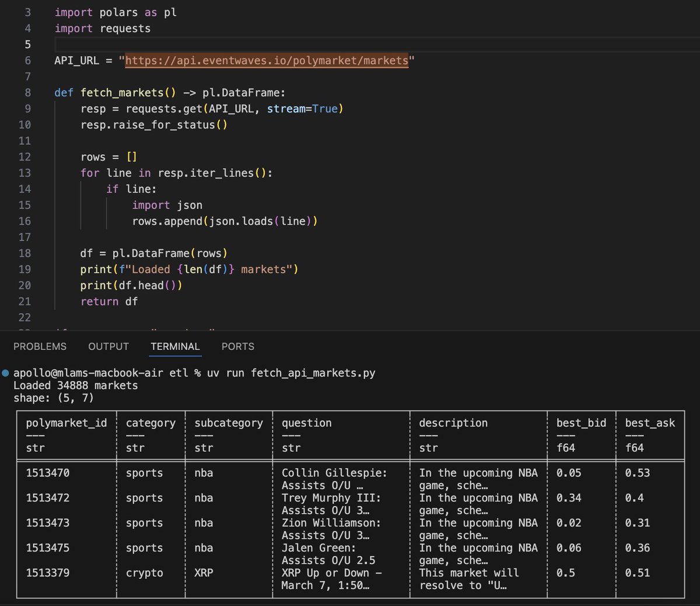Click 'print(df.head())' on line 20
The width and height of the screenshot is (700, 606).
coord(131,285)
